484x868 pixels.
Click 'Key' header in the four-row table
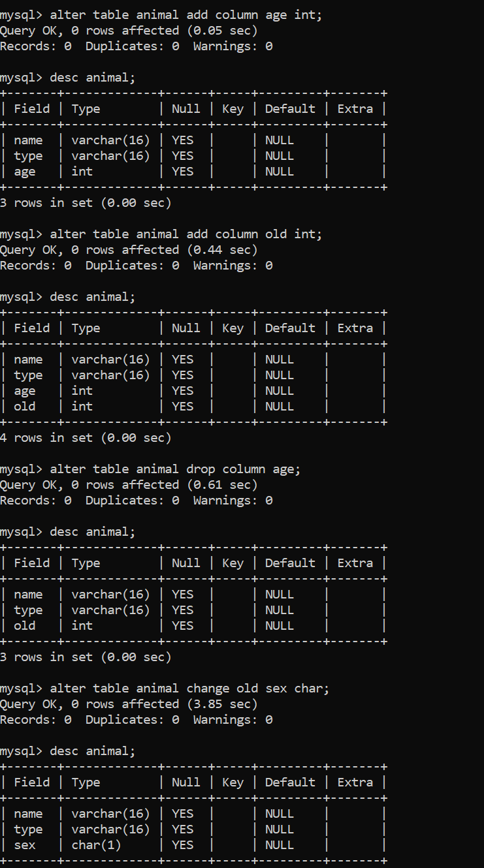tap(233, 328)
